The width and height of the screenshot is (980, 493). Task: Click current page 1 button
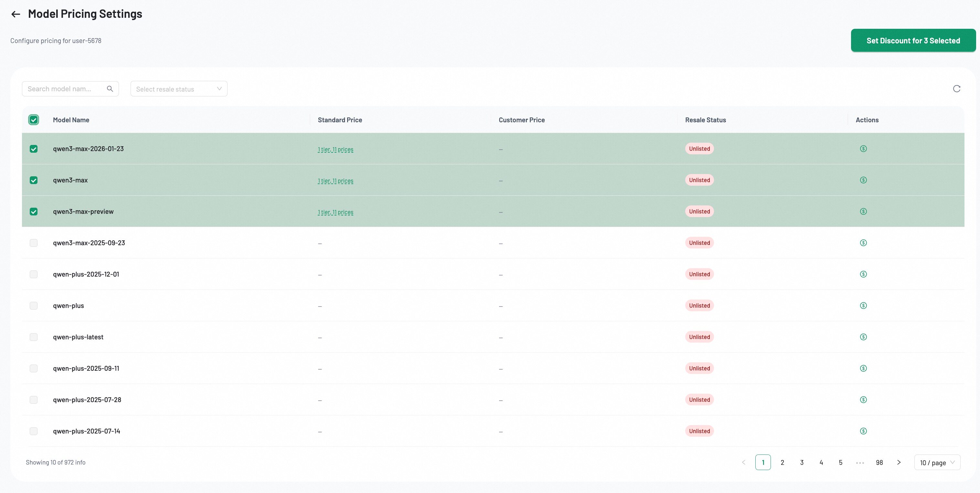[x=763, y=463]
